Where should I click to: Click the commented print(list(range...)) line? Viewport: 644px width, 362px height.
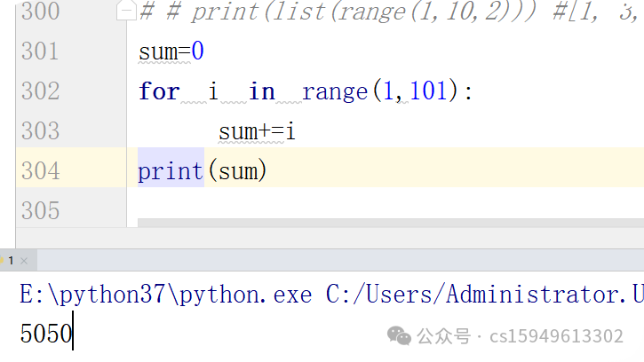(390, 11)
